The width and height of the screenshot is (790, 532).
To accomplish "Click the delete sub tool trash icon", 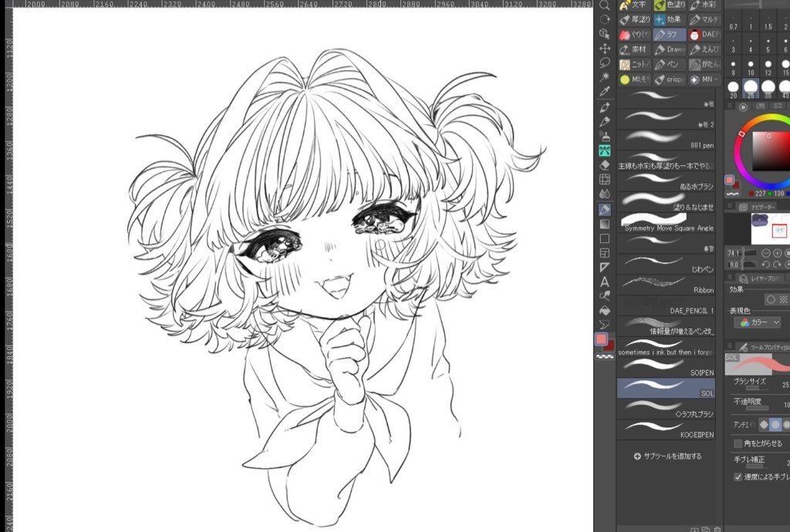I will pyautogui.click(x=717, y=530).
